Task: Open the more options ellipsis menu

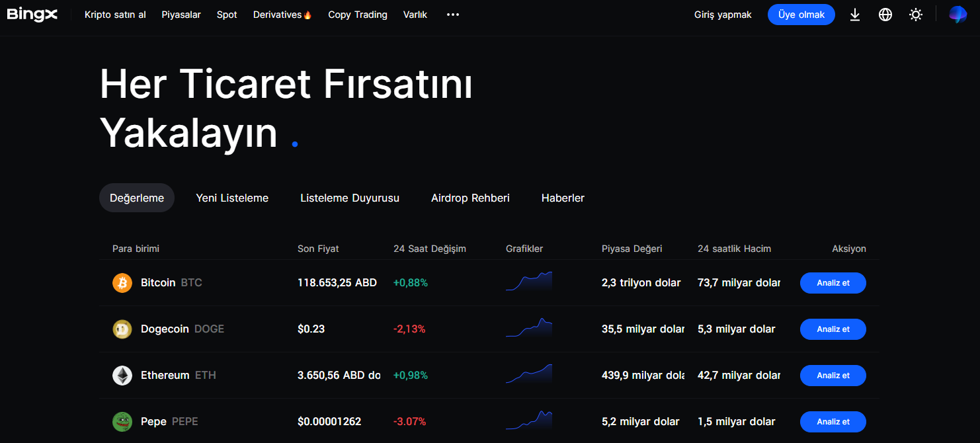Action: [453, 15]
